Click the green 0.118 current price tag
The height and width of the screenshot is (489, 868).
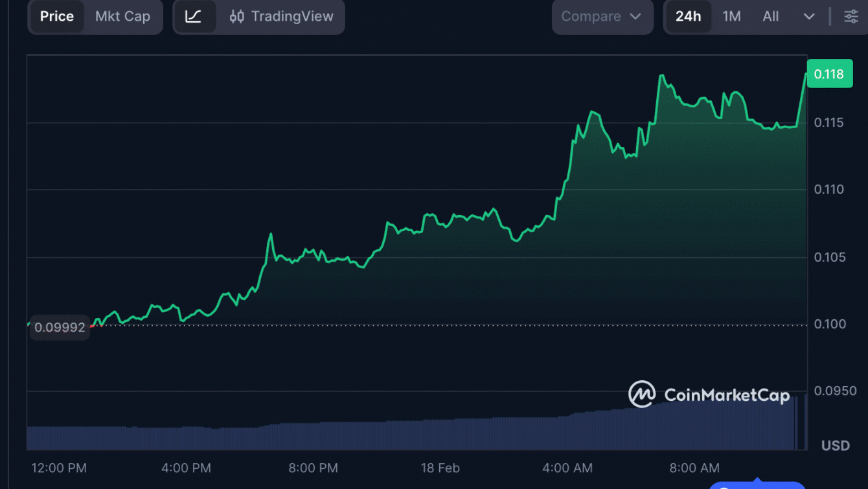pos(828,74)
